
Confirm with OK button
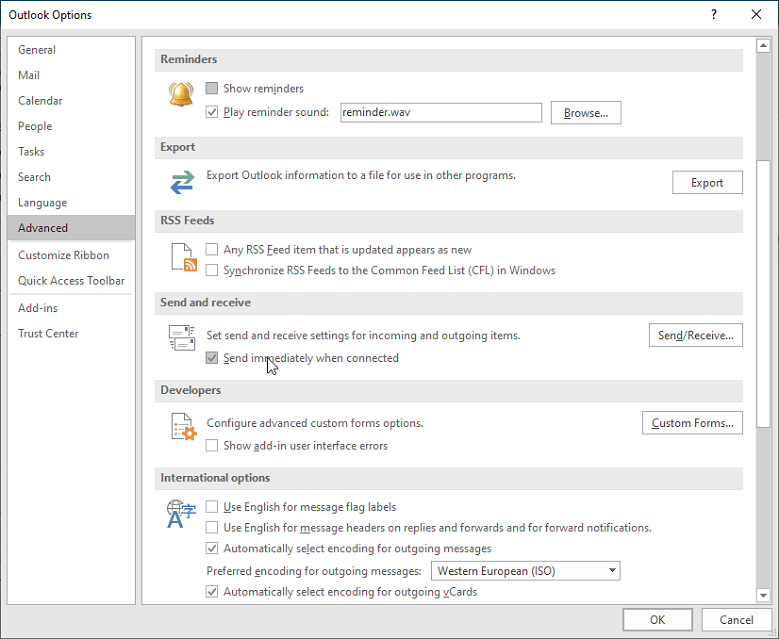(x=657, y=620)
